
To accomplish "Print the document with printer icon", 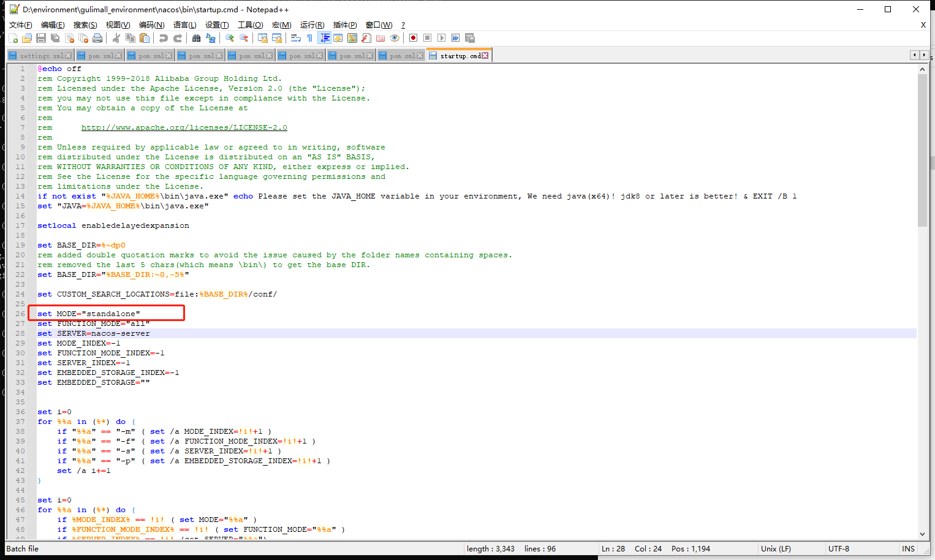I will pos(97,38).
